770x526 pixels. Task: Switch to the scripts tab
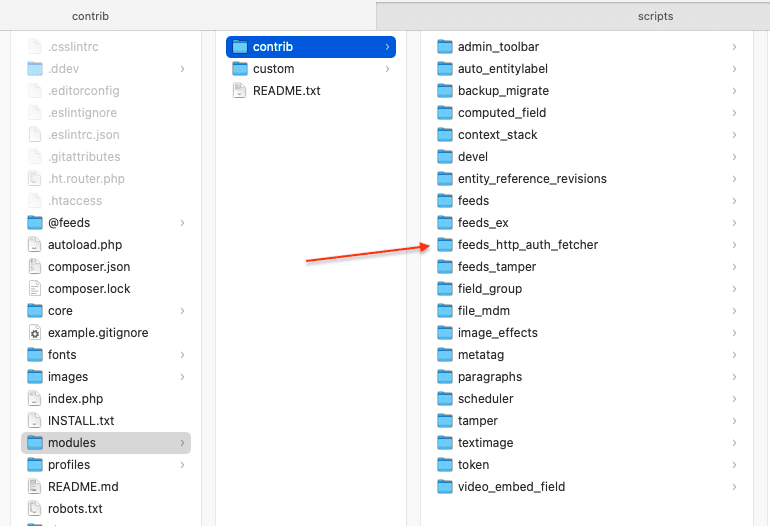655,16
